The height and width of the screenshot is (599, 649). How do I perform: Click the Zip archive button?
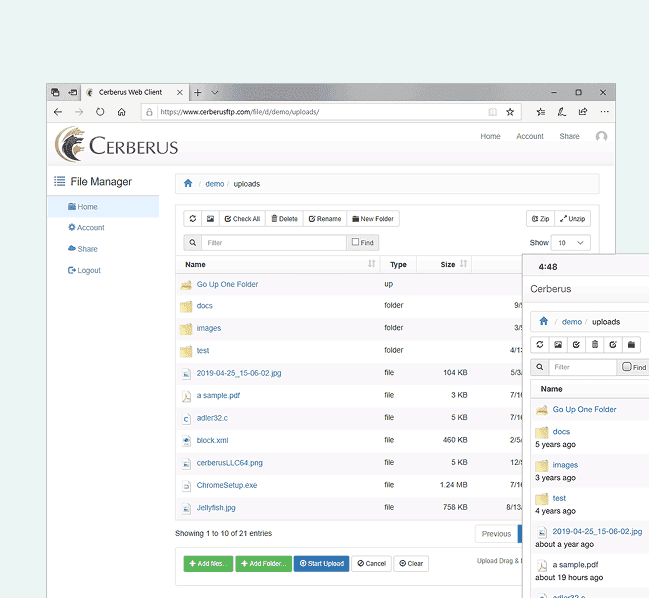pyautogui.click(x=540, y=219)
